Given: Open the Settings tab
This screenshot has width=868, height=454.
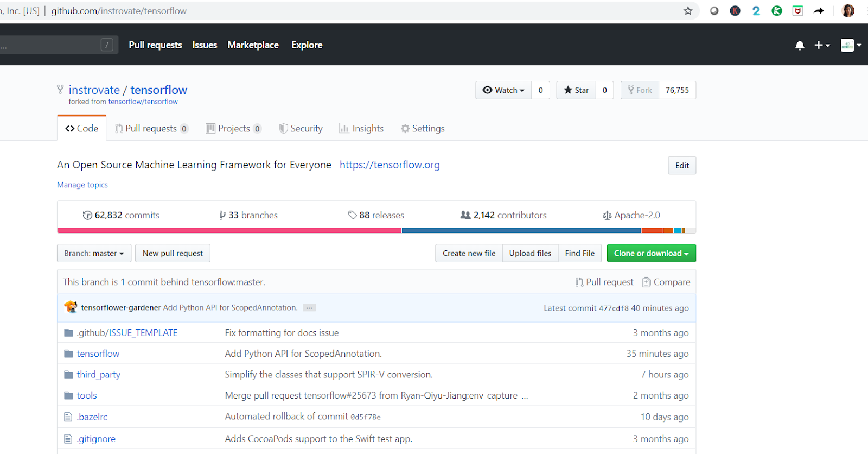Looking at the screenshot, I should (423, 129).
